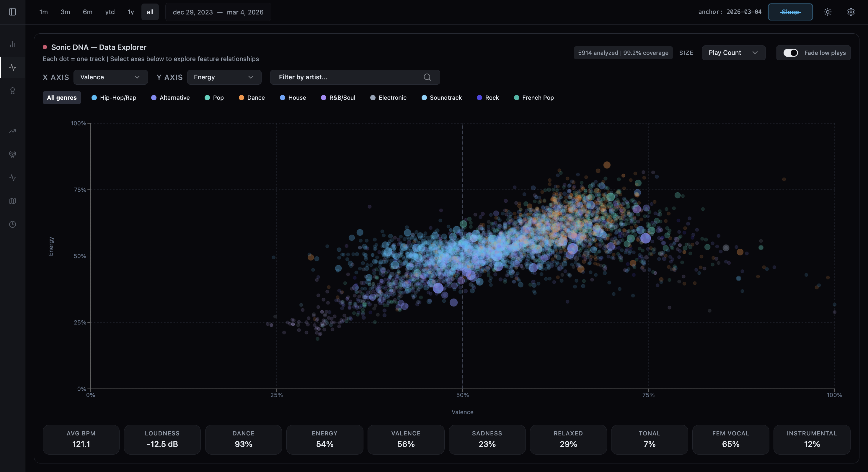Screen dimensions: 868x472
Task: Open the map view in the sidebar
Action: (x=12, y=201)
